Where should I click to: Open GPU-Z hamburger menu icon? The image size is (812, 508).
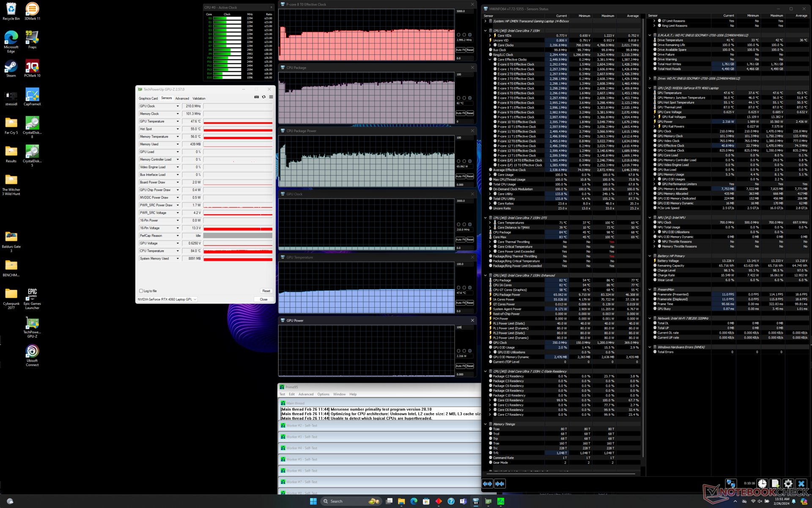click(x=271, y=97)
